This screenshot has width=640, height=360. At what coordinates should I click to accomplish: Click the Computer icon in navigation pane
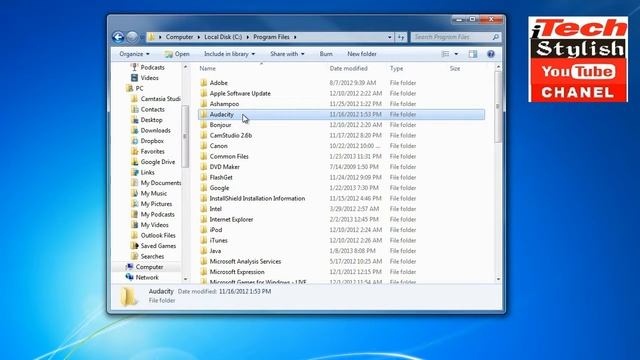point(130,267)
